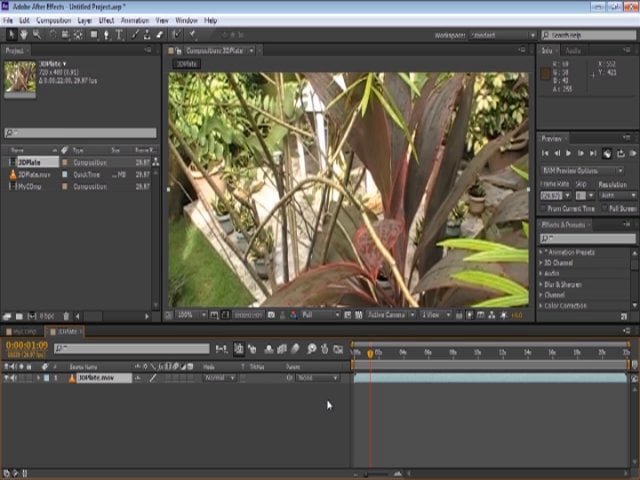
Task: Switch to the Audio panel tab
Action: (x=573, y=51)
